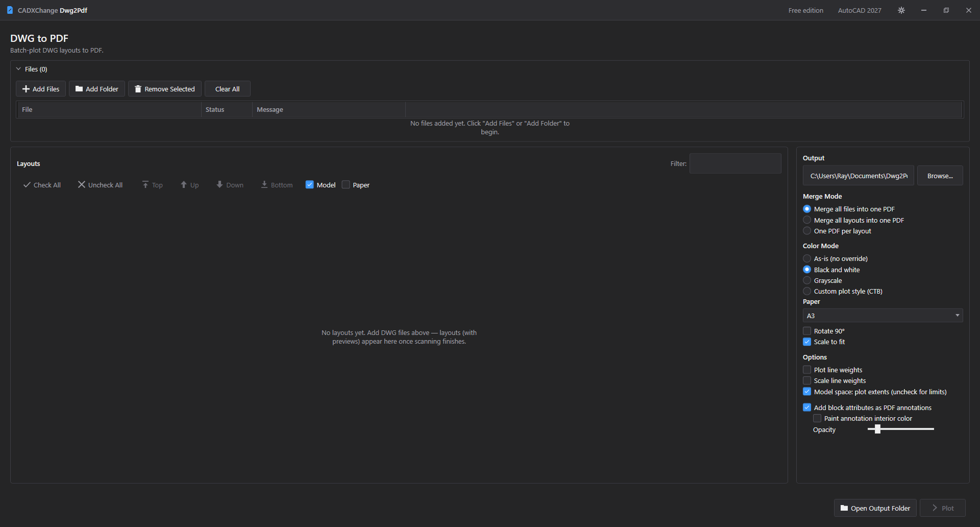Click the Output path field
980x527 pixels.
coord(858,176)
